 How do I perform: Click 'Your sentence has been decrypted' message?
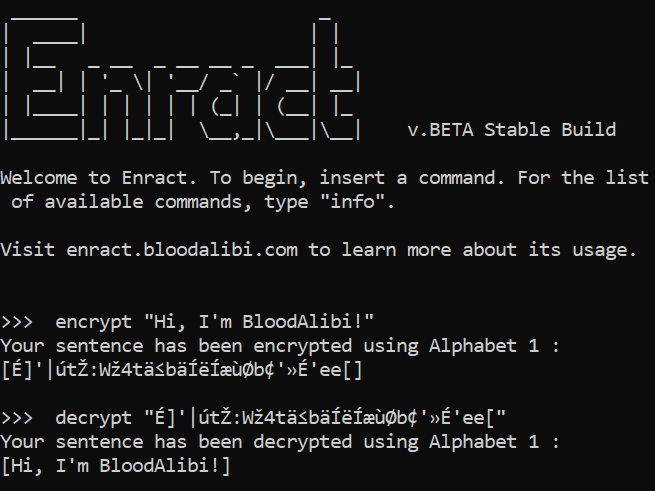176,443
